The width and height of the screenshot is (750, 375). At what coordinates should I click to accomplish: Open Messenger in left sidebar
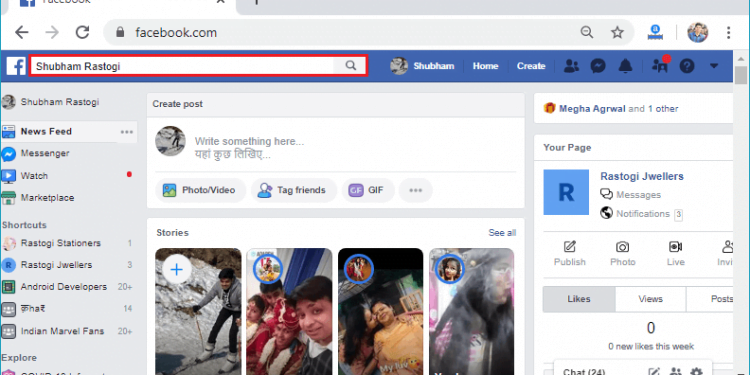pyautogui.click(x=35, y=154)
